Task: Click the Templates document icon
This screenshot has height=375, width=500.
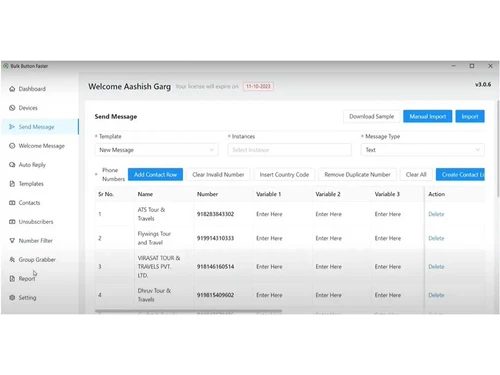Action: pos(12,184)
